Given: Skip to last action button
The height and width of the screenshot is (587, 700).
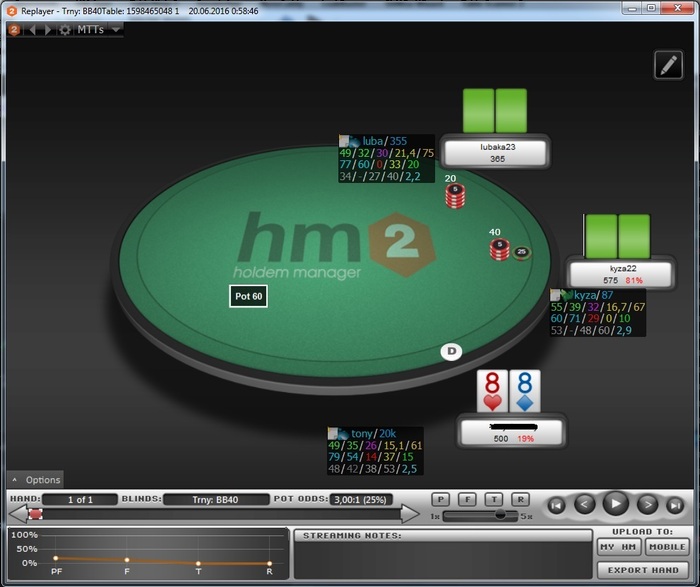Looking at the screenshot, I should coord(675,506).
